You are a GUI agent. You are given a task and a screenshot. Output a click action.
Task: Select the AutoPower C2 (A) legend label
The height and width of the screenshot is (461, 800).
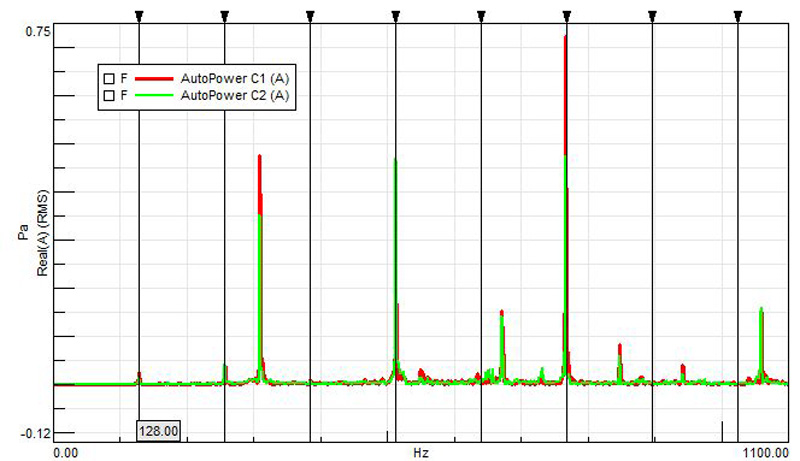pyautogui.click(x=235, y=95)
